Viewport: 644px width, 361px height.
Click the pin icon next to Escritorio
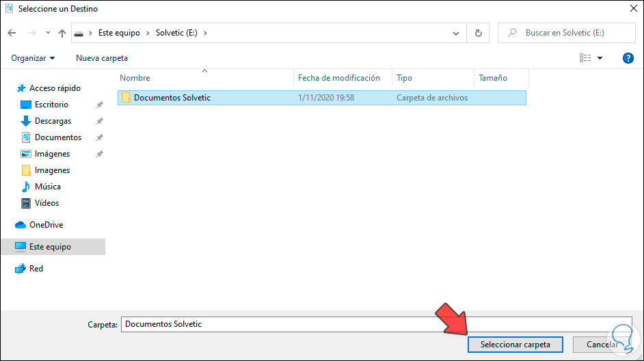coord(99,105)
